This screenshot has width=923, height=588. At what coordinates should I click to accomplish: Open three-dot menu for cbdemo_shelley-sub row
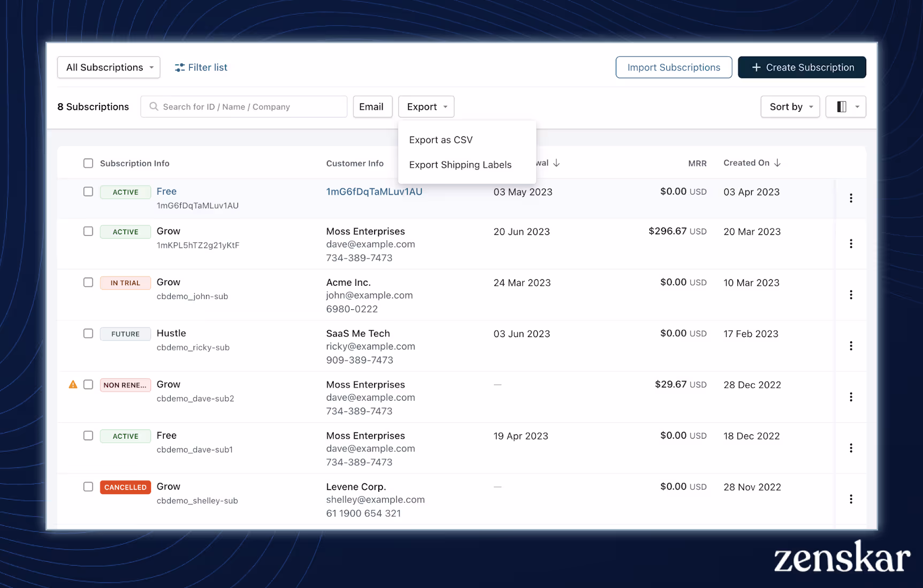point(851,499)
